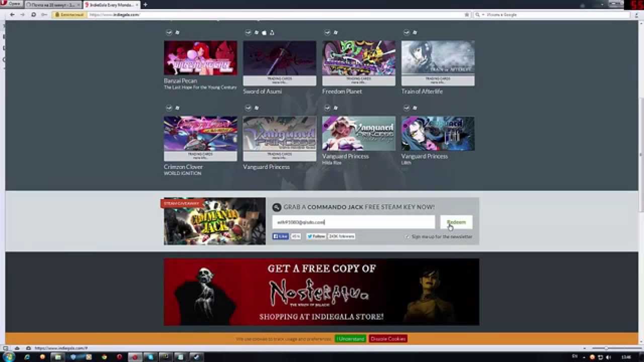Click the Banzai Pecan title link
The image size is (644, 362).
(x=180, y=80)
